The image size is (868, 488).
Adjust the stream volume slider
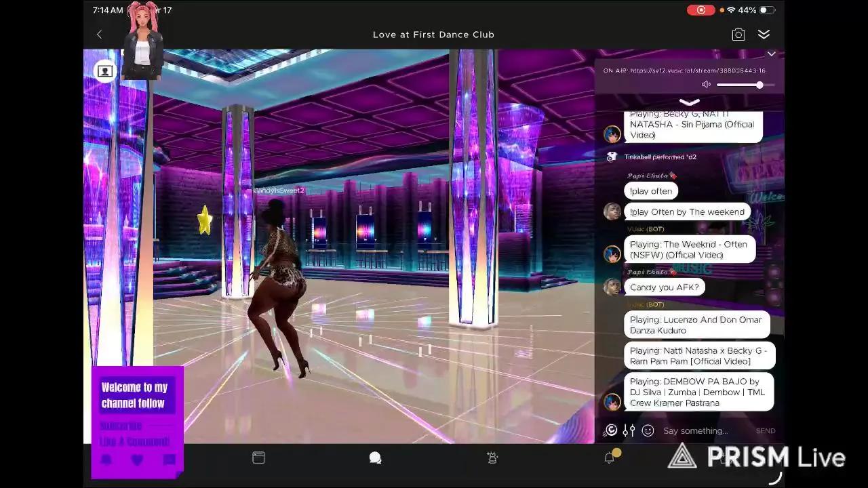[x=745, y=85]
